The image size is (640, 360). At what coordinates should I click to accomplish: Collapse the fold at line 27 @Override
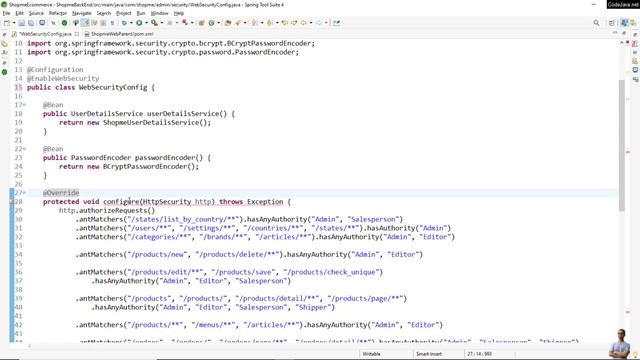[24, 193]
